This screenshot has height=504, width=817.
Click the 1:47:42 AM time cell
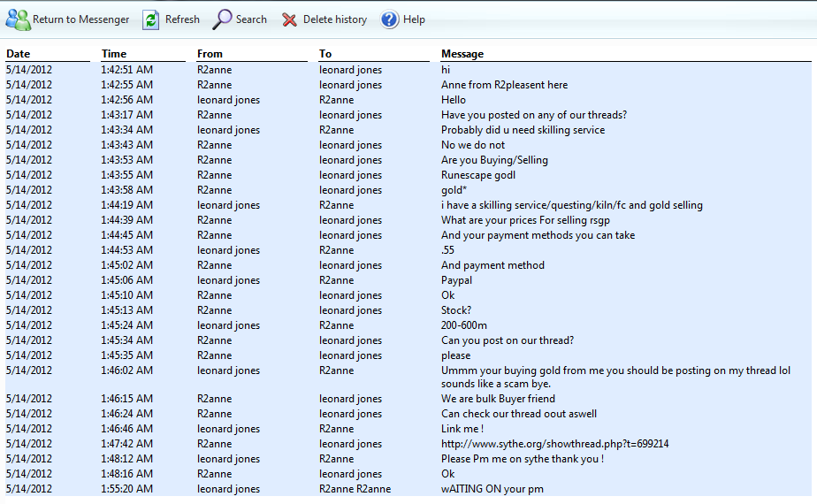126,444
